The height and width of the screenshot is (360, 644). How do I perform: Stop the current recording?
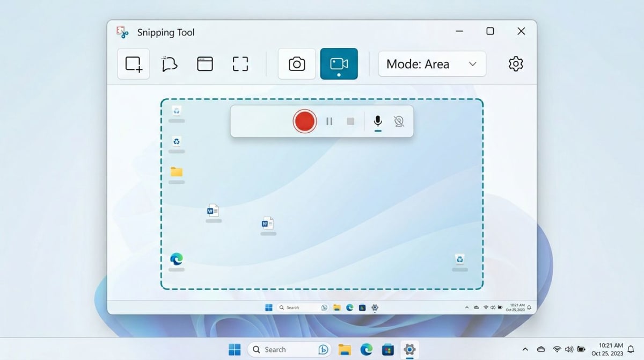point(350,121)
